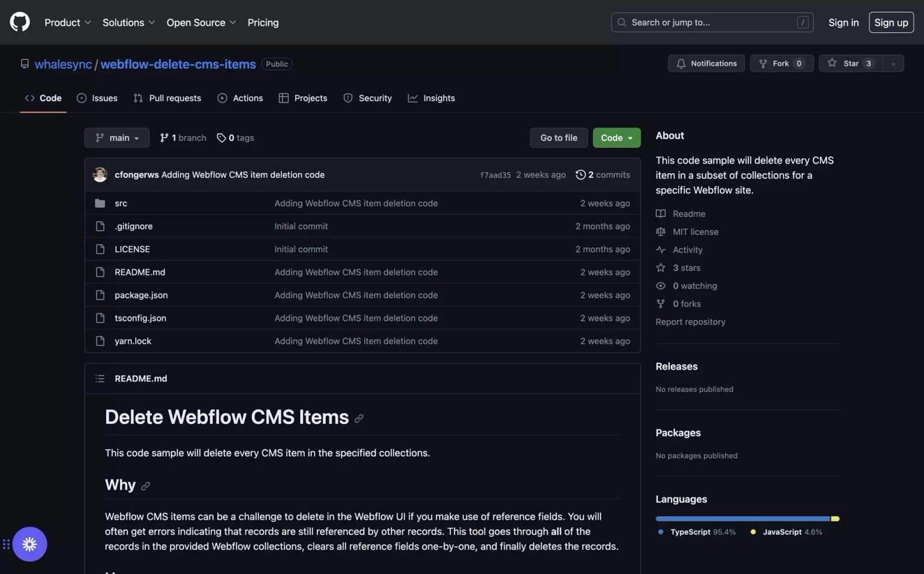This screenshot has height=574, width=924.
Task: Click the JavaScript yellow bar segment
Action: point(835,519)
